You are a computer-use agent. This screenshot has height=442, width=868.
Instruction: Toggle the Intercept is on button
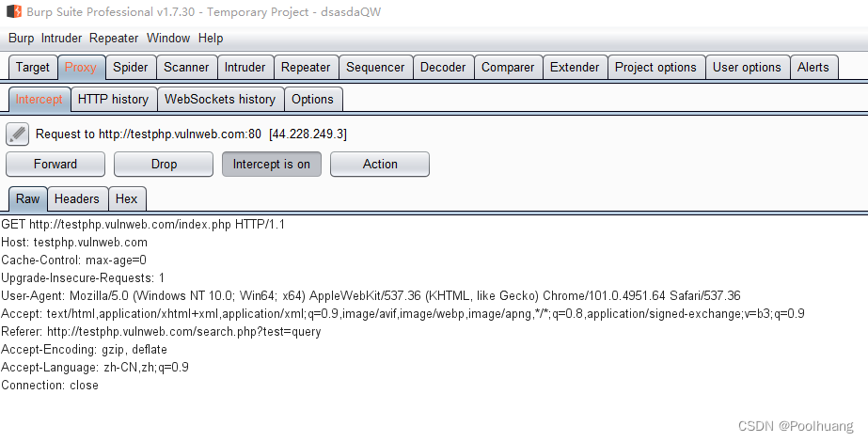coord(271,164)
